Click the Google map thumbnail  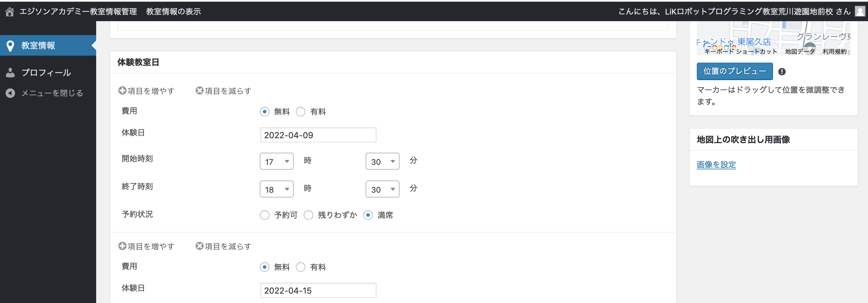[773, 38]
